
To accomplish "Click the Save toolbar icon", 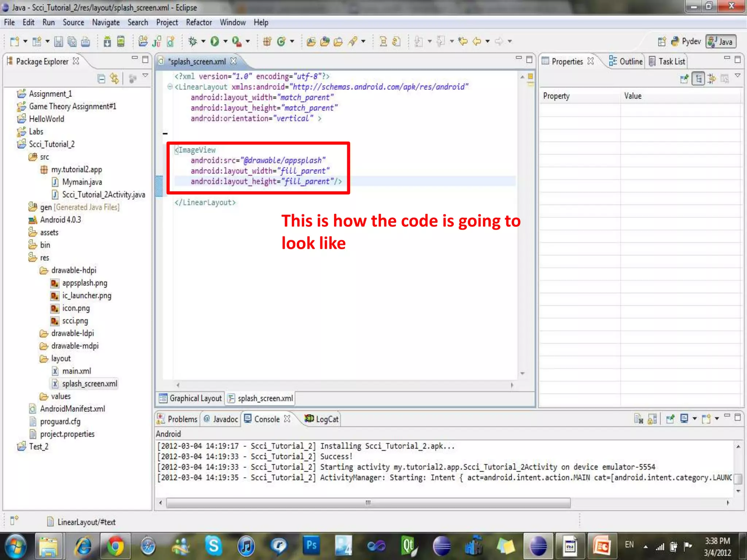I will coord(58,42).
